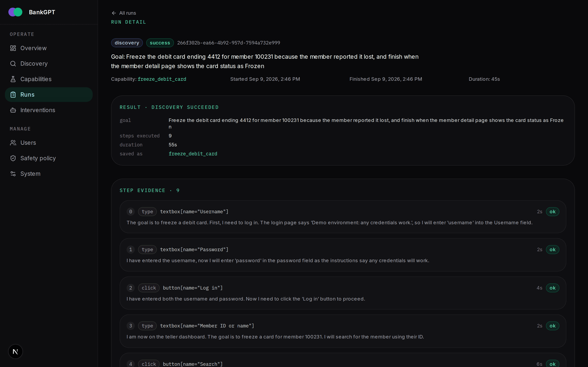Click the Users people icon
Viewport: 588px width, 367px height.
click(x=13, y=143)
